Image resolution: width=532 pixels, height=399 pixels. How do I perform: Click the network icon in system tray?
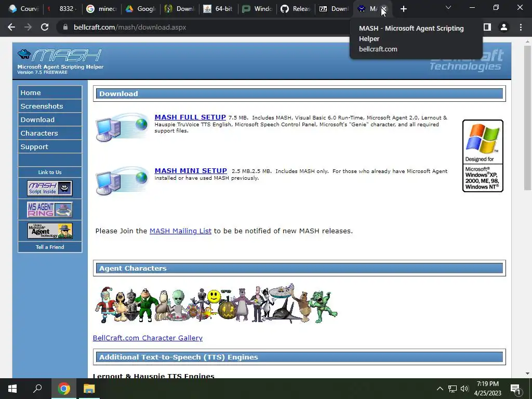click(453, 389)
